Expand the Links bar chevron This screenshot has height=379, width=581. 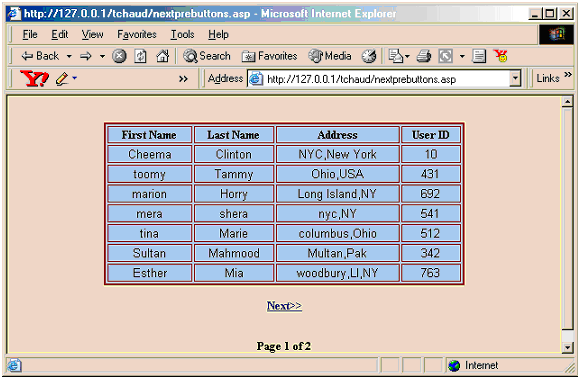[568, 75]
